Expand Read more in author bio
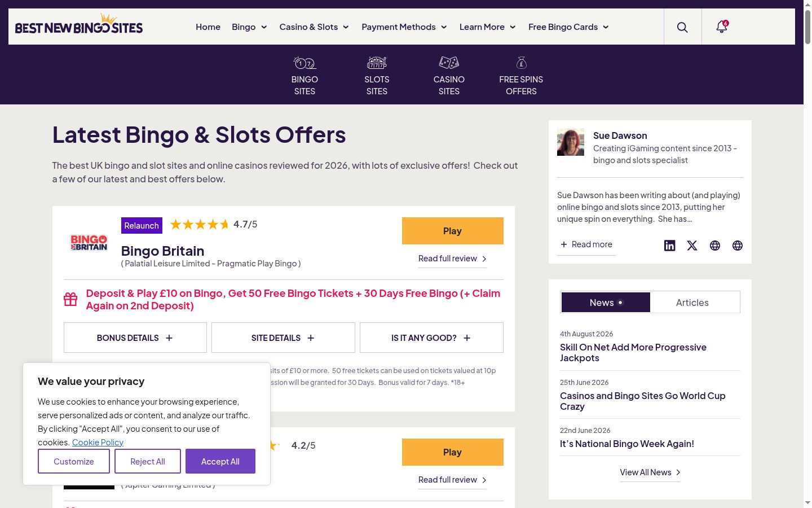 pos(586,244)
